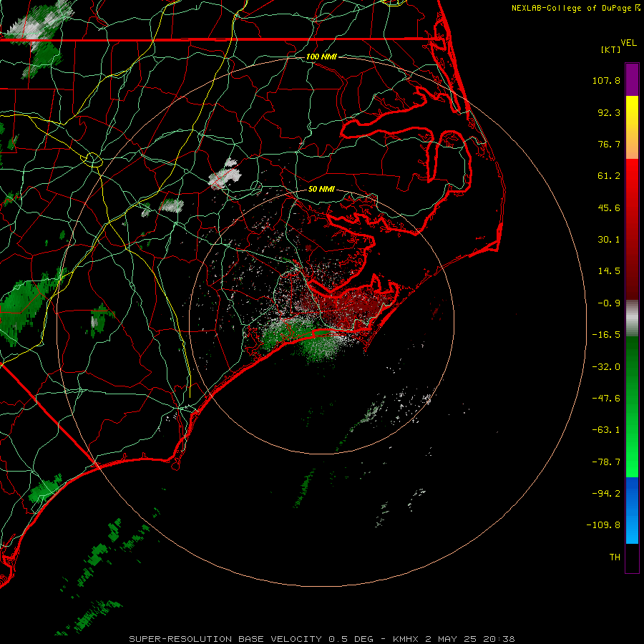Select the -16.5 velocity scale value
This screenshot has height=644, width=644.
(606, 335)
